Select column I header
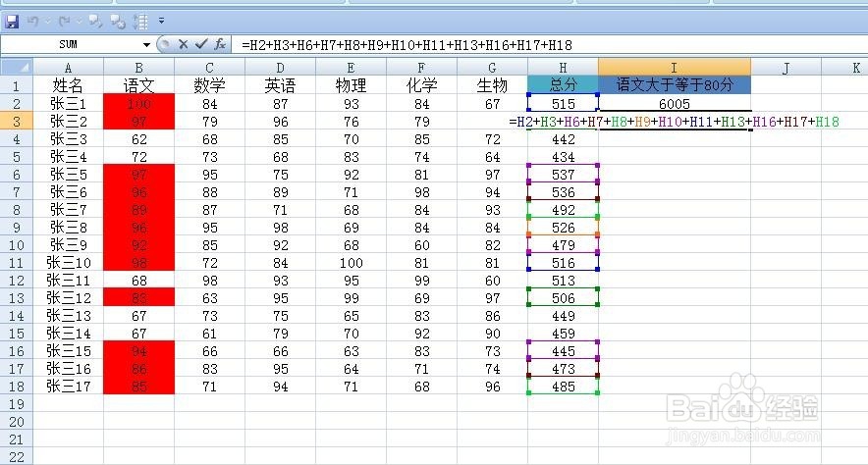 coord(675,68)
